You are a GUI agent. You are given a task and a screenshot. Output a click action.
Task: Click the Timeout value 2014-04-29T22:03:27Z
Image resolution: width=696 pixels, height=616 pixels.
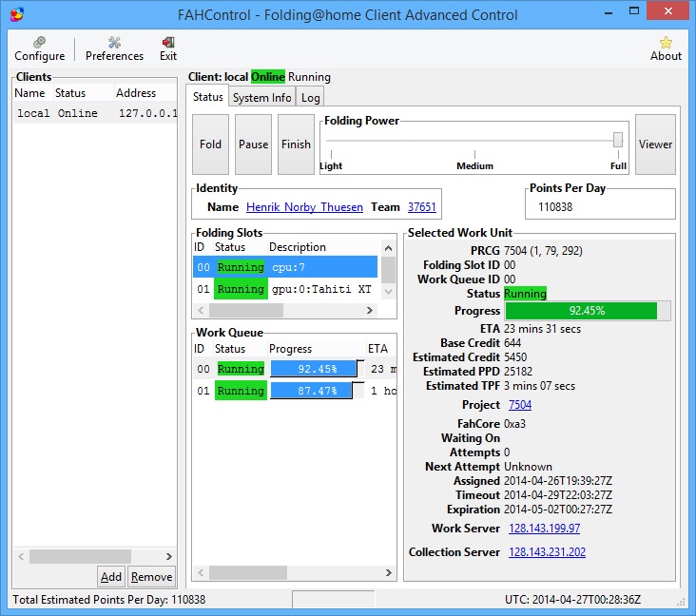[x=558, y=495]
